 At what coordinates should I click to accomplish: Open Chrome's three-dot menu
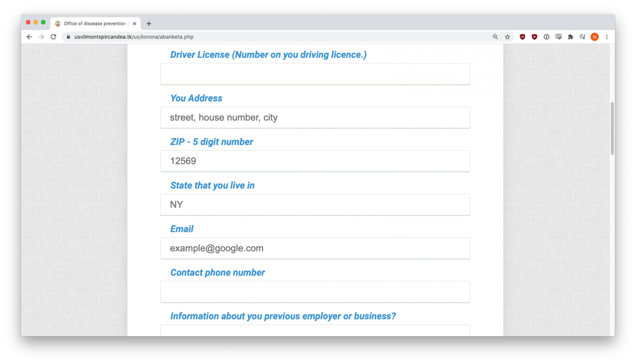point(607,37)
